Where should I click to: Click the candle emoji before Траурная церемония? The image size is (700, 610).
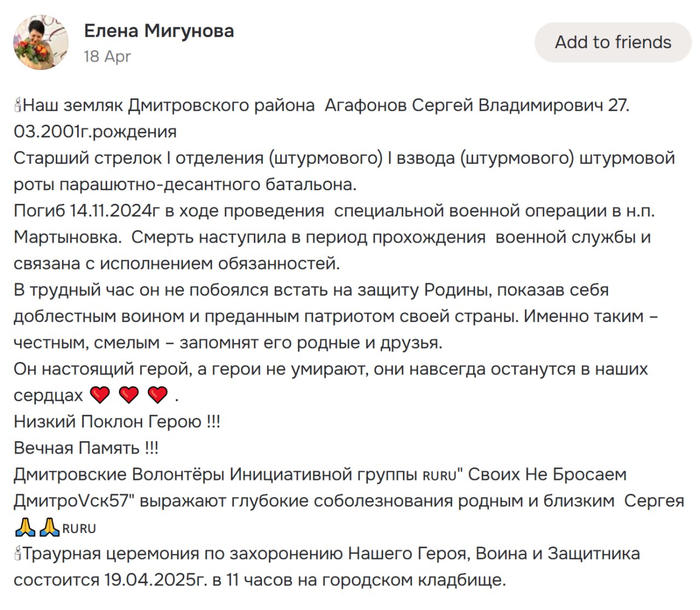pyautogui.click(x=17, y=554)
